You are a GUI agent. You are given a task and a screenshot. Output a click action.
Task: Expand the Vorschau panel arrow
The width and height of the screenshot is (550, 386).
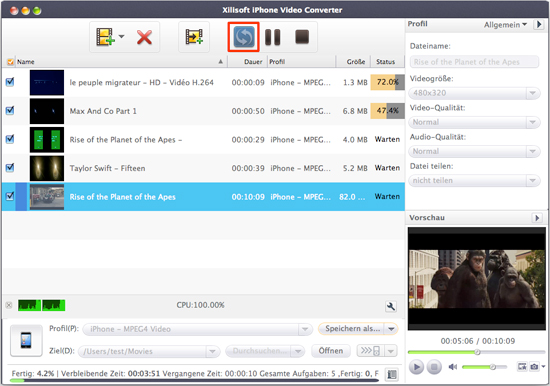[x=537, y=218]
